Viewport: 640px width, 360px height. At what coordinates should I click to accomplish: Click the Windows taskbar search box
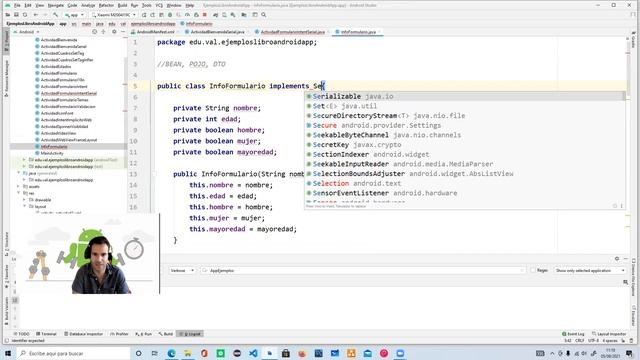pyautogui.click(x=73, y=353)
